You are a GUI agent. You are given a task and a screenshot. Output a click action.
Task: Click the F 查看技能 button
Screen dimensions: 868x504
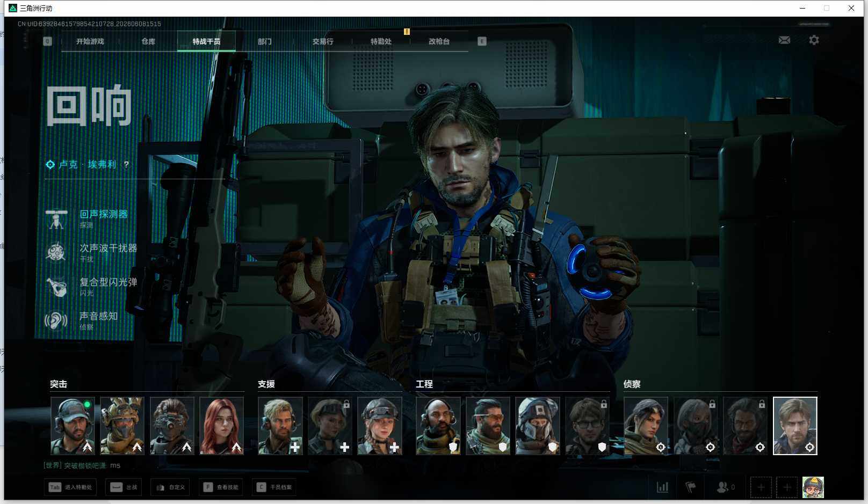[221, 487]
